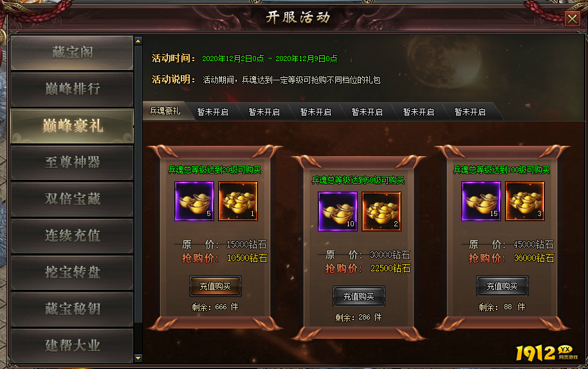588x369 pixels.
Task: Click 充值购买 for the 36000钻石 pack
Action: pos(502,286)
